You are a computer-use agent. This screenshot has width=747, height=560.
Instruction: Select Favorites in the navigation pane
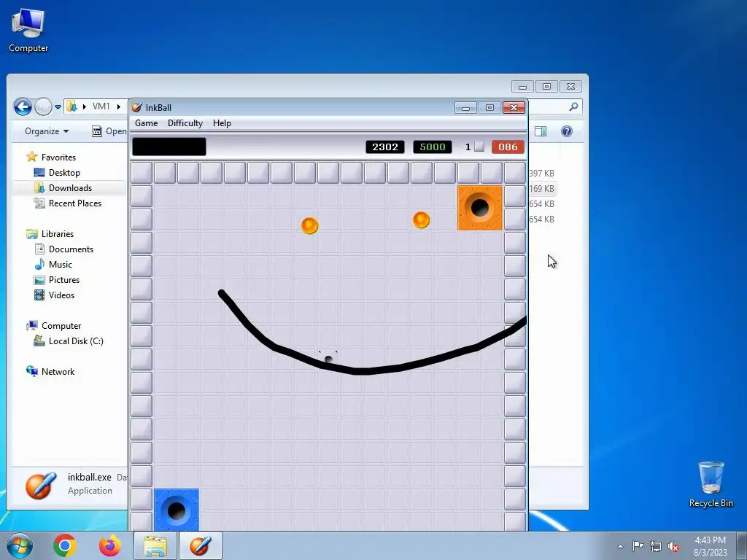[58, 157]
